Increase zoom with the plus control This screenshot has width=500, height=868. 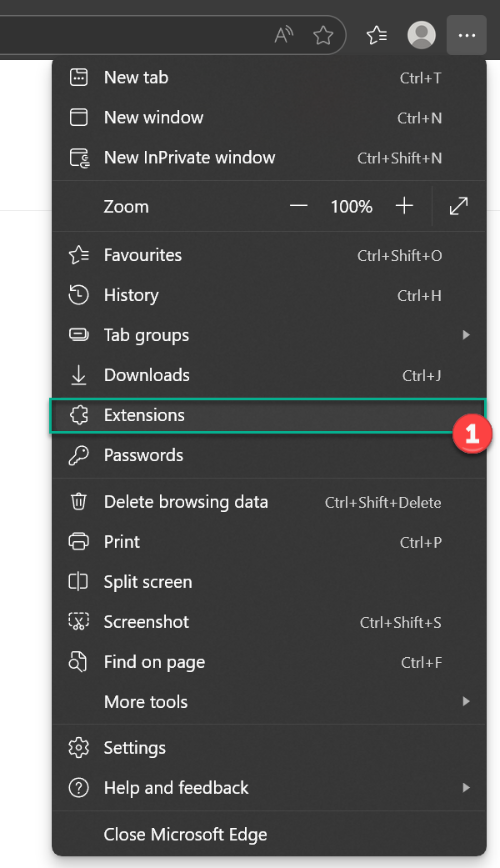tap(404, 206)
